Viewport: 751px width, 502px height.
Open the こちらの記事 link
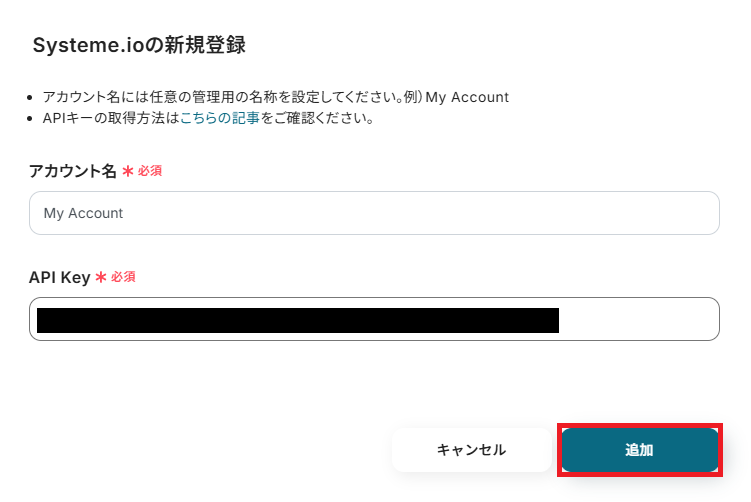pyautogui.click(x=219, y=118)
